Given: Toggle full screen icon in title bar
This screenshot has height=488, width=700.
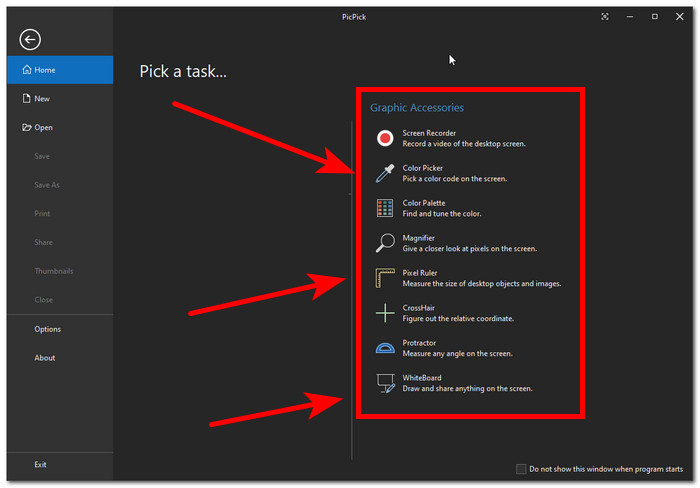Looking at the screenshot, I should [605, 16].
